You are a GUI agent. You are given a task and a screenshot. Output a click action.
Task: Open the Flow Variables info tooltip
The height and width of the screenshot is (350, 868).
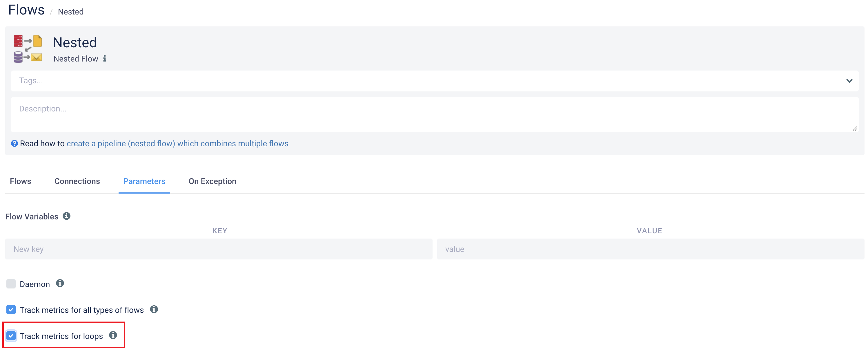tap(66, 216)
